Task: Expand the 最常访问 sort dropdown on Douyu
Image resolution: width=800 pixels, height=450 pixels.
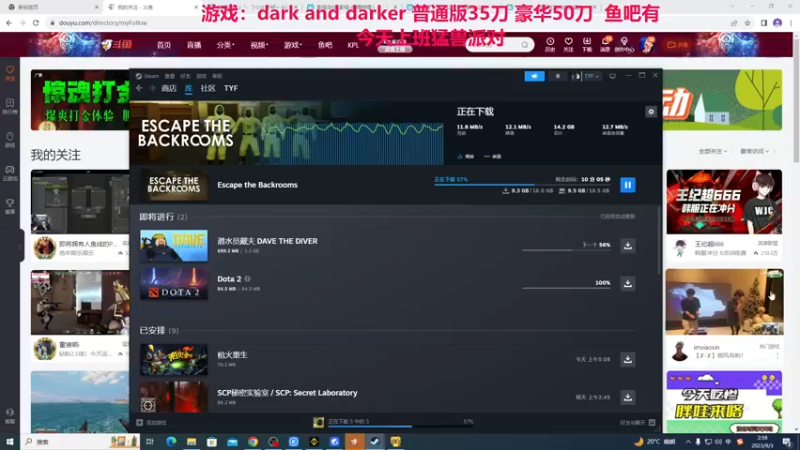Action: coord(755,151)
